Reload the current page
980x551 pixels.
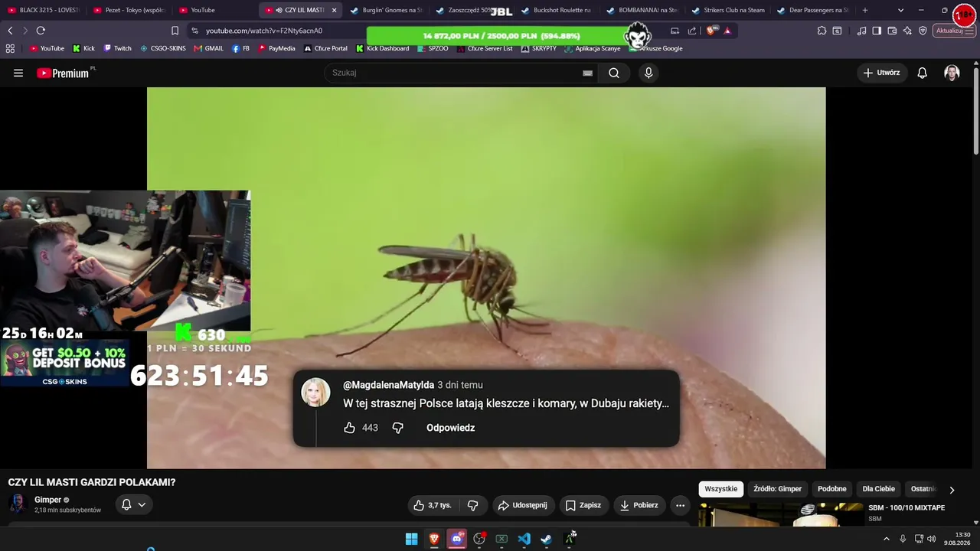41,31
